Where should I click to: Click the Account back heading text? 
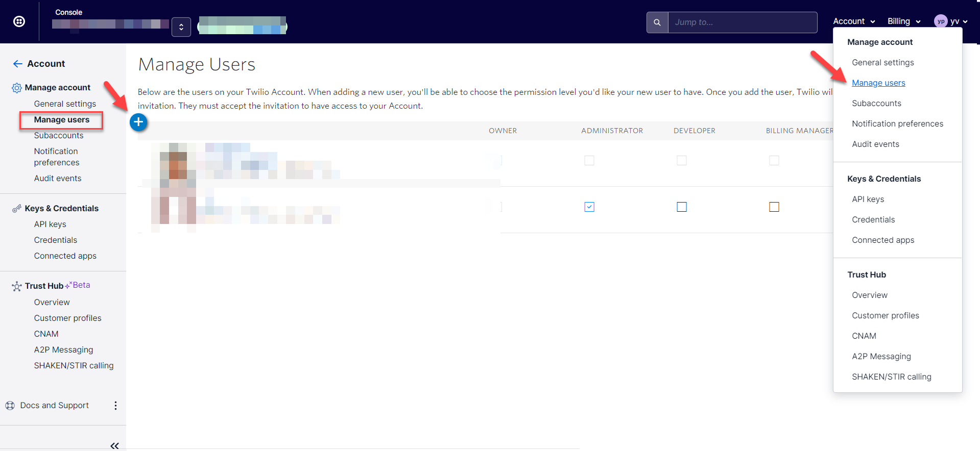click(46, 64)
